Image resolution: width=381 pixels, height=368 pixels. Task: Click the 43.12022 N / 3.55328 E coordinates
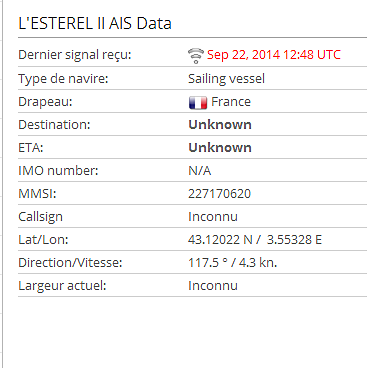(x=255, y=240)
